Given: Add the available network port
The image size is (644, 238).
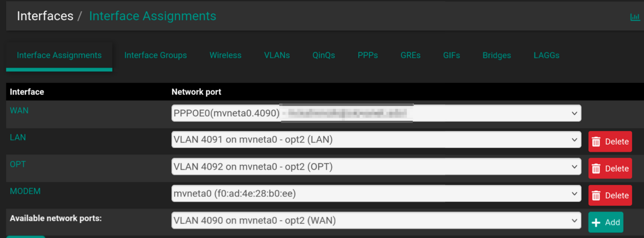Looking at the screenshot, I should click(x=606, y=222).
